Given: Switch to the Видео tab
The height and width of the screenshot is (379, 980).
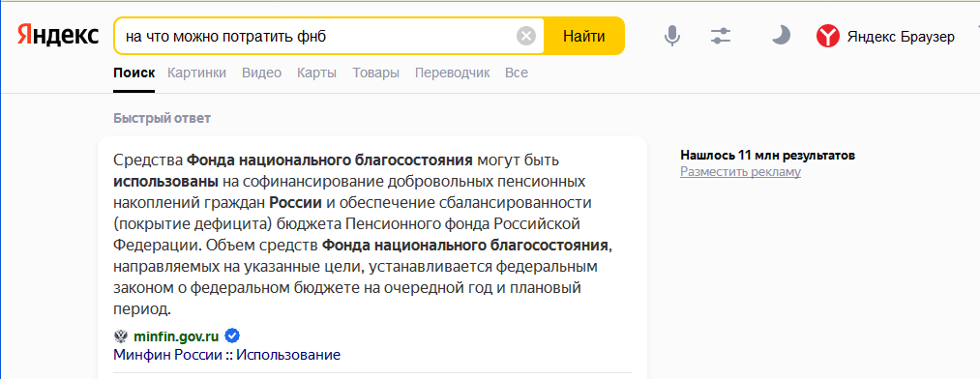Looking at the screenshot, I should click(262, 73).
